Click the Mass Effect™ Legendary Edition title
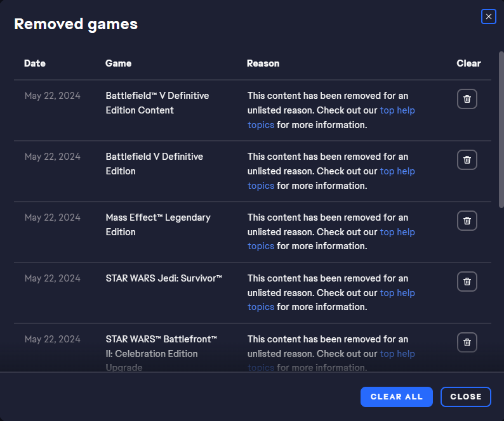The width and height of the screenshot is (504, 421). point(158,225)
